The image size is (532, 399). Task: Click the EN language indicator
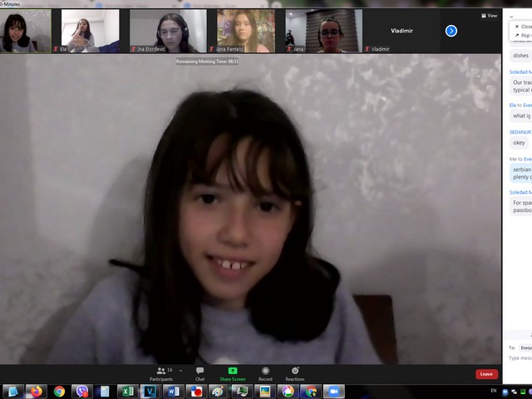pos(494,391)
